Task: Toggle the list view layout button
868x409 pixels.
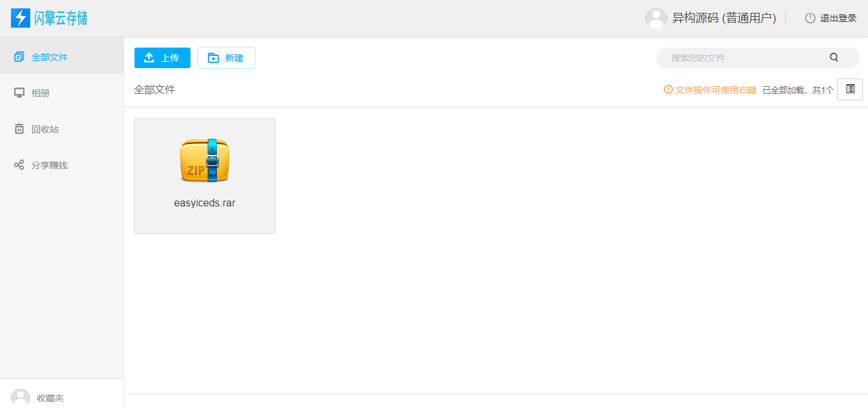Action: [x=850, y=89]
